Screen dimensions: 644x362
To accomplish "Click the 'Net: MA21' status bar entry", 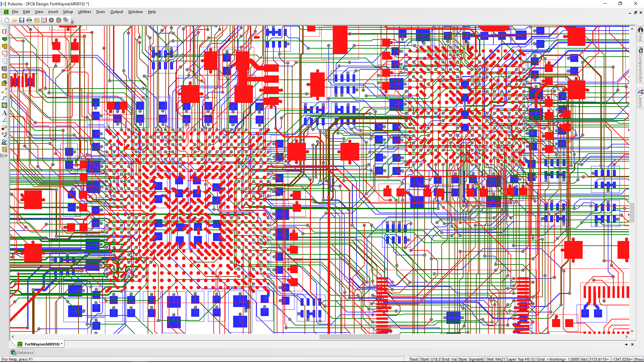I will pyautogui.click(x=496, y=359).
